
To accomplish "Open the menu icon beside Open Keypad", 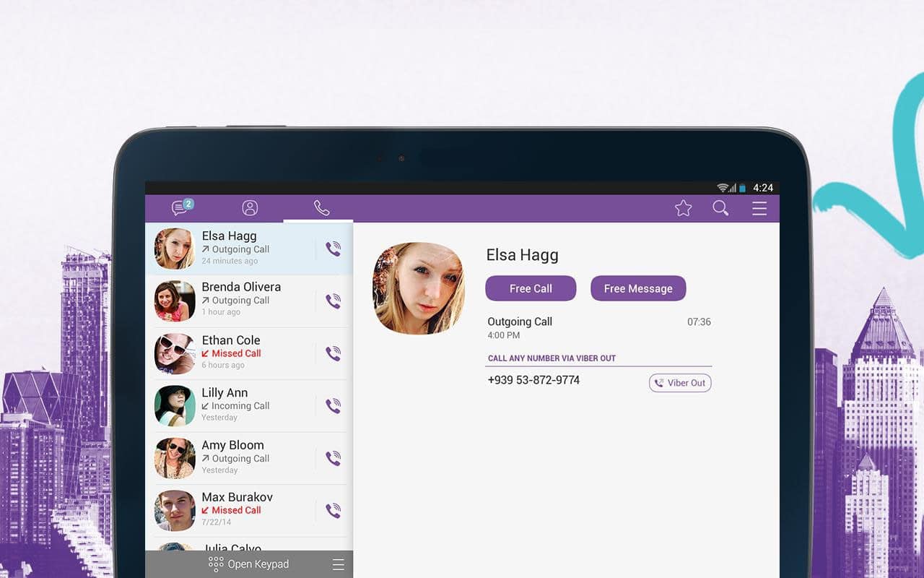I will (x=338, y=564).
